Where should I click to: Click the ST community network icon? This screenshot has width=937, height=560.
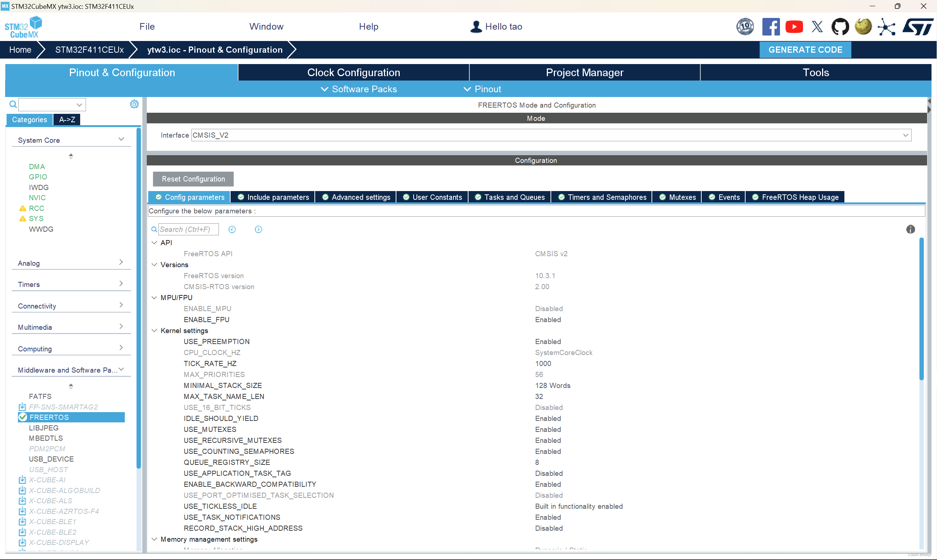[886, 27]
